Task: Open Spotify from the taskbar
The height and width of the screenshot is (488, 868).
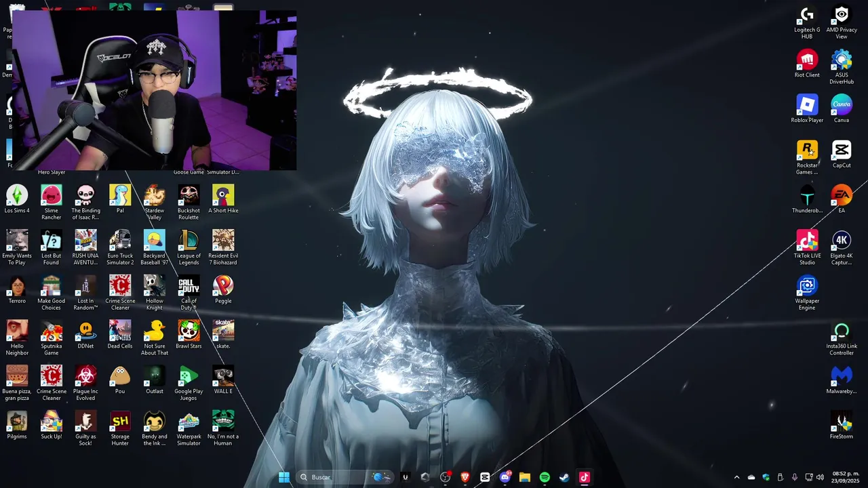Action: [x=545, y=477]
